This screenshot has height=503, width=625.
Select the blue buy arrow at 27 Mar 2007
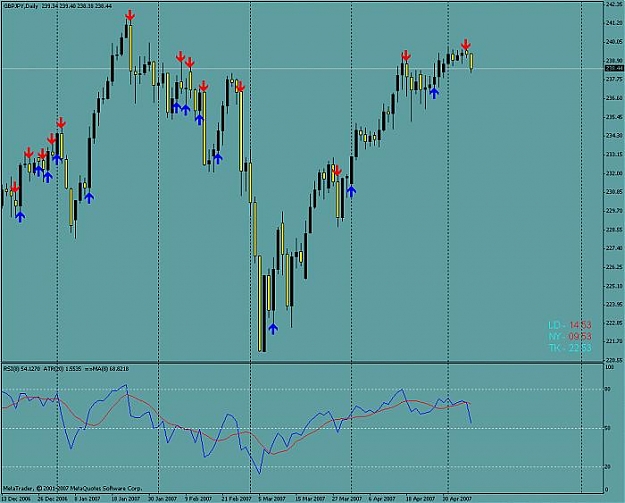tap(351, 191)
